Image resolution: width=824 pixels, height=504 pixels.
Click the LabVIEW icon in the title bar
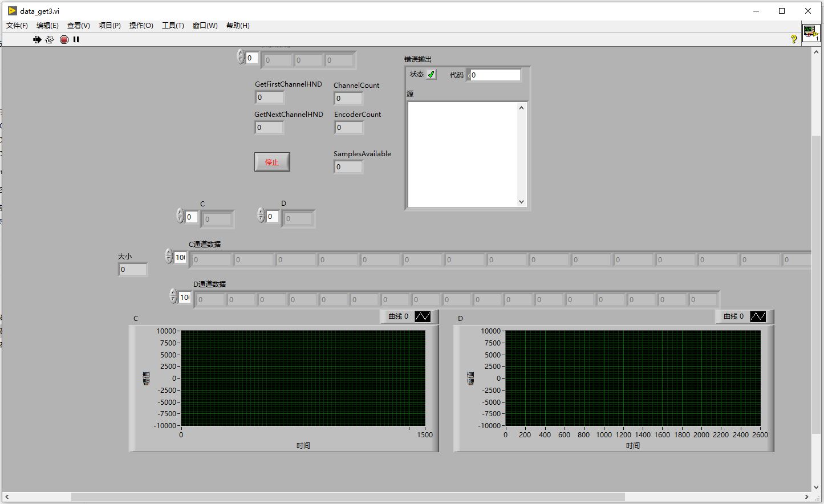(12, 11)
